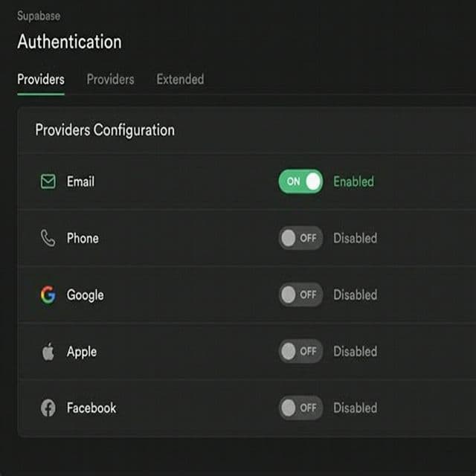Click the Phone handset icon
The image size is (476, 476).
pos(48,238)
